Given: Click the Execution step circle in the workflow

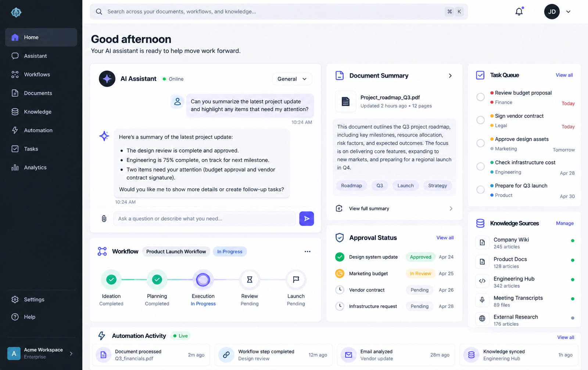Looking at the screenshot, I should (203, 280).
